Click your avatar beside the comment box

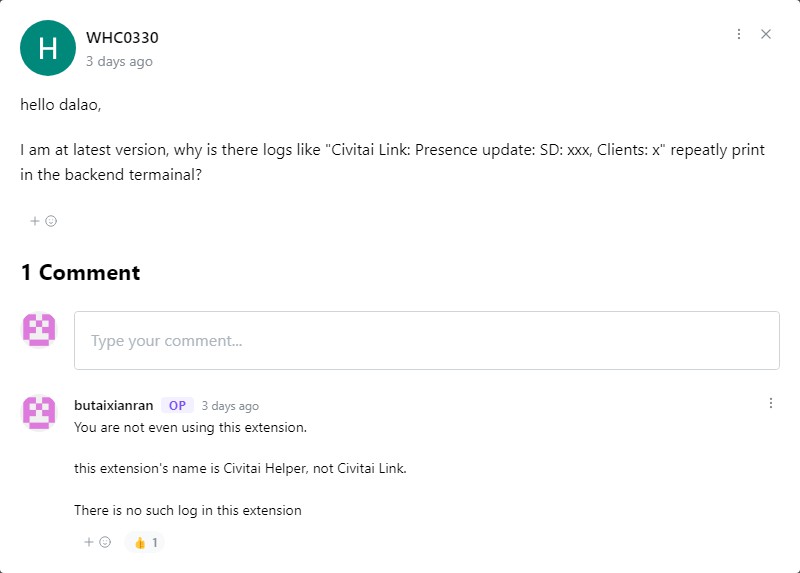(x=39, y=330)
